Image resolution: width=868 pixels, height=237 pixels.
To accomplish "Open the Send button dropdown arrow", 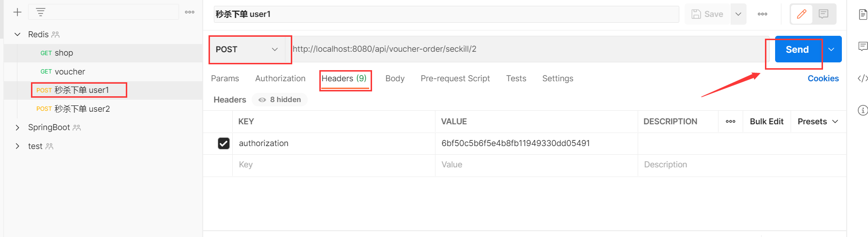I will pos(831,49).
